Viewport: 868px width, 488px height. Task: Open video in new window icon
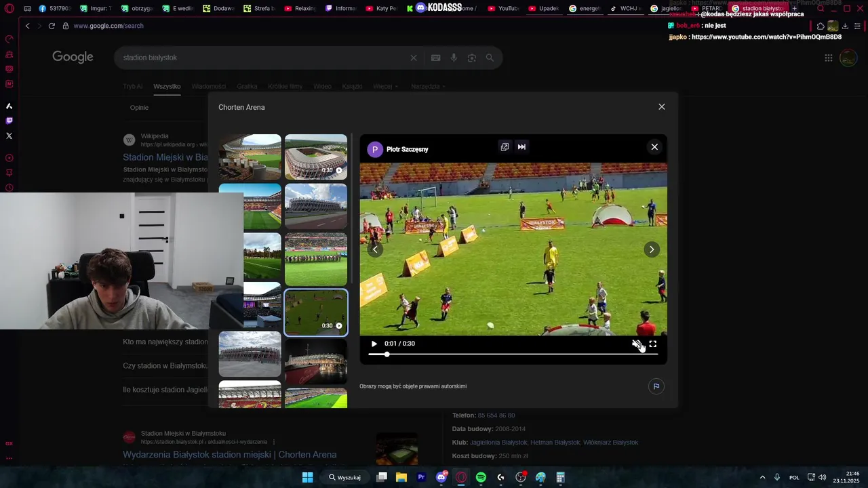point(505,146)
